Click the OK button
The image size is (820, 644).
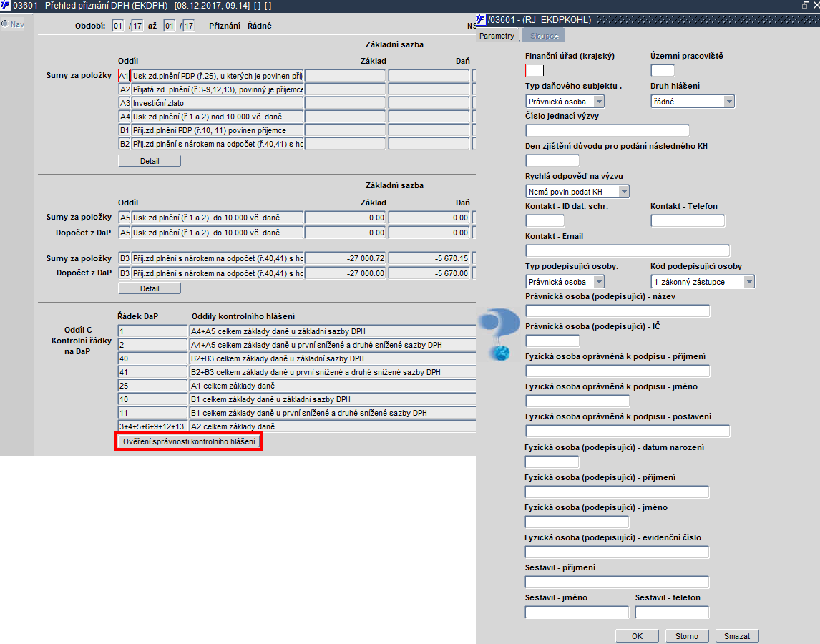[x=637, y=636]
